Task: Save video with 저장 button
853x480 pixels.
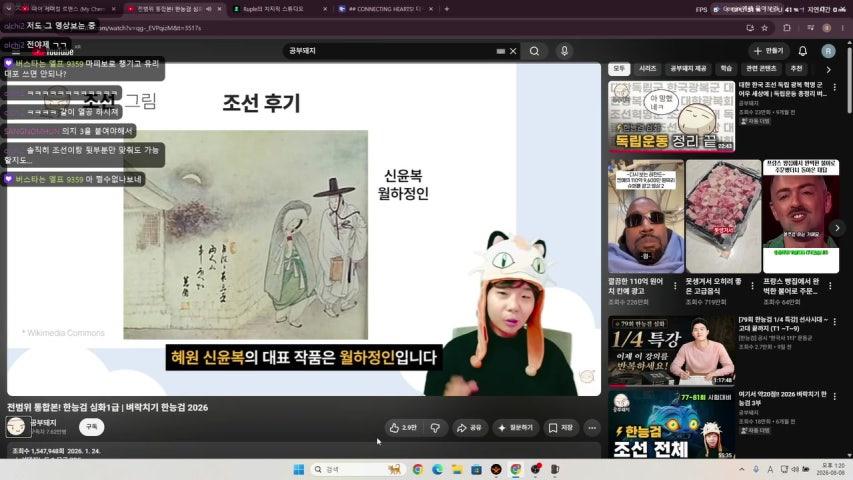Action: [x=560, y=428]
